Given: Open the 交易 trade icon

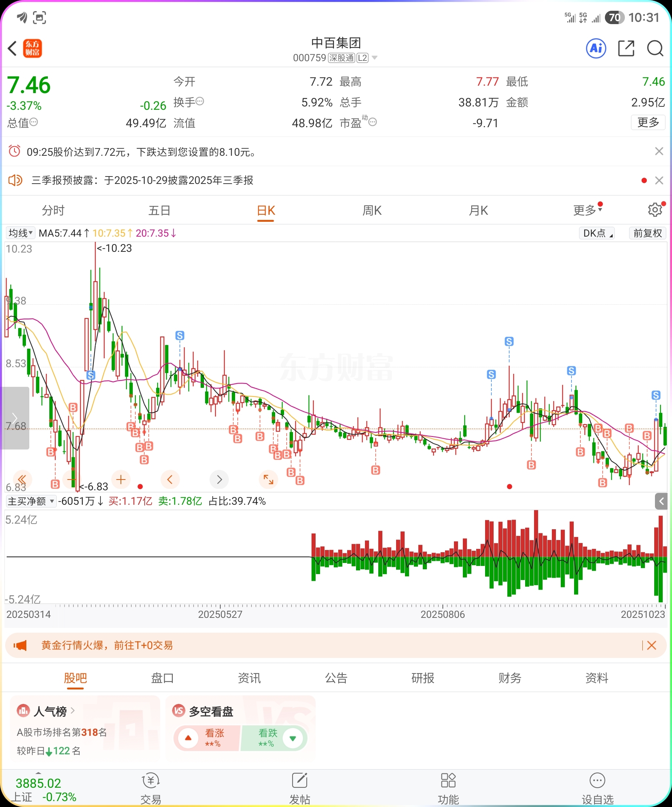Looking at the screenshot, I should point(151,788).
